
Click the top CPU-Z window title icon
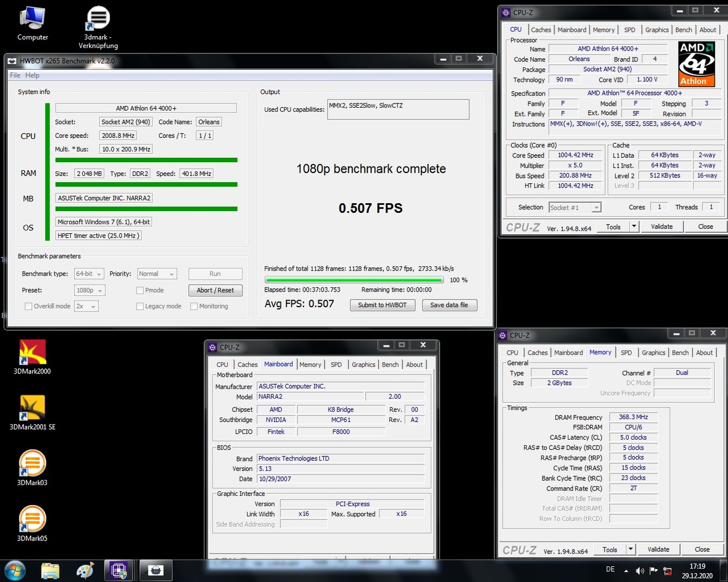tap(506, 12)
